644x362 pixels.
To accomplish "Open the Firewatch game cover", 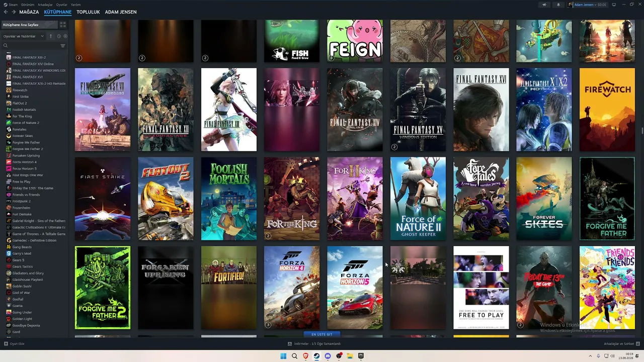I will (607, 110).
